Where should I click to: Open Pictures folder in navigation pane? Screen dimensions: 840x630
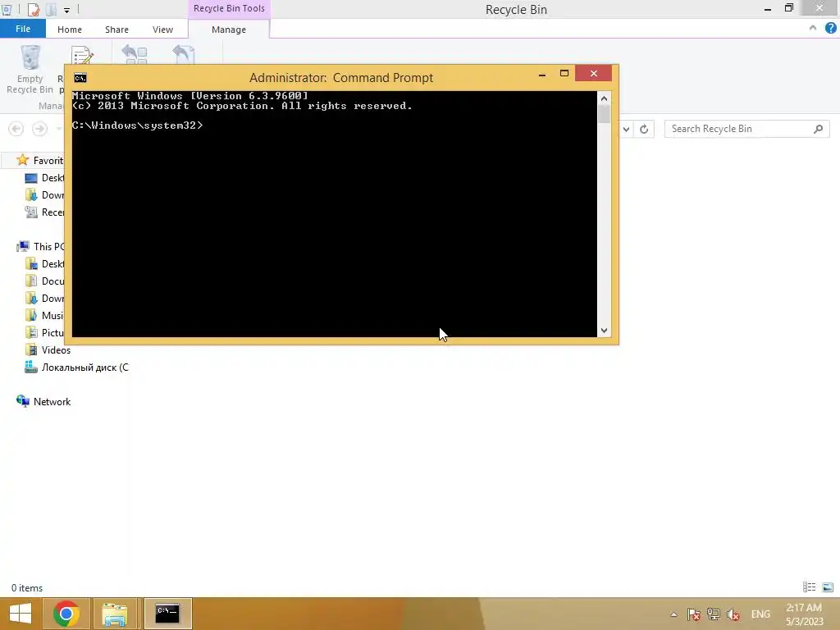tap(52, 331)
